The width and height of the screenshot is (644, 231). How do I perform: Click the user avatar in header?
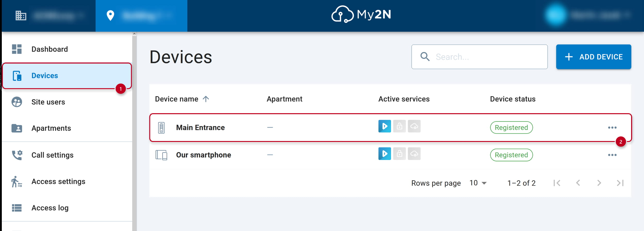555,15
